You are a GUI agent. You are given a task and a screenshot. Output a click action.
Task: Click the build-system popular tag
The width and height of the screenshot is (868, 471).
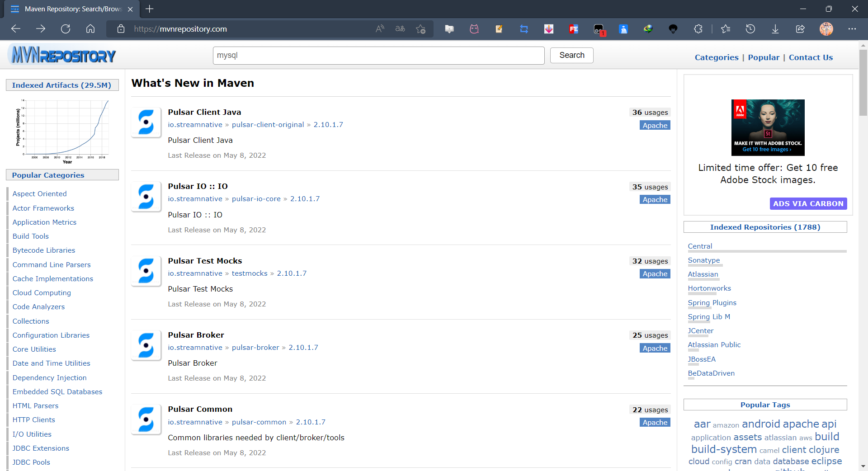pos(724,449)
